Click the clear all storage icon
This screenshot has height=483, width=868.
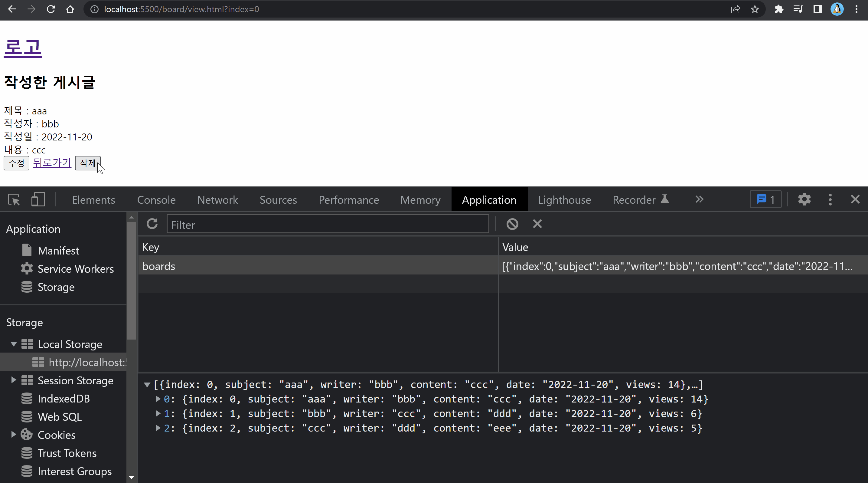point(512,224)
